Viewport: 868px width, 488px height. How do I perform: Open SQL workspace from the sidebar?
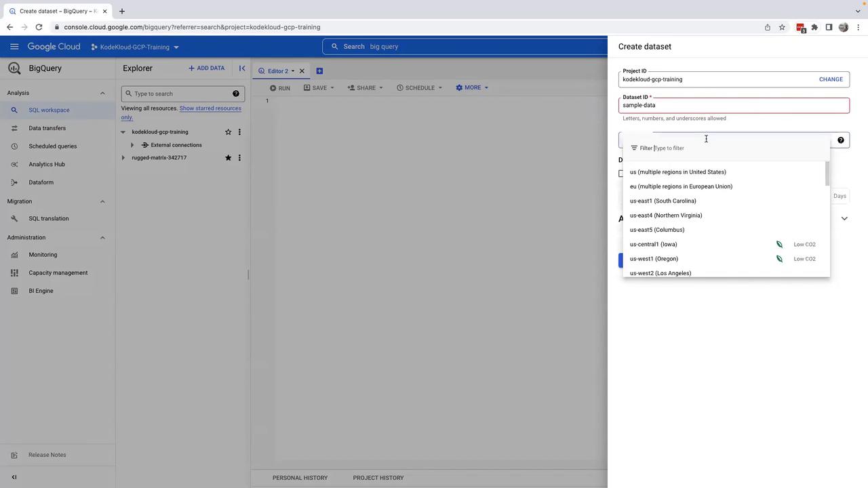(58, 110)
